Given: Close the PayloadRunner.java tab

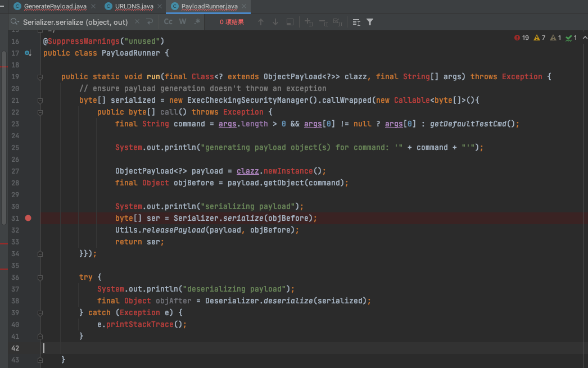Looking at the screenshot, I should pyautogui.click(x=244, y=6).
